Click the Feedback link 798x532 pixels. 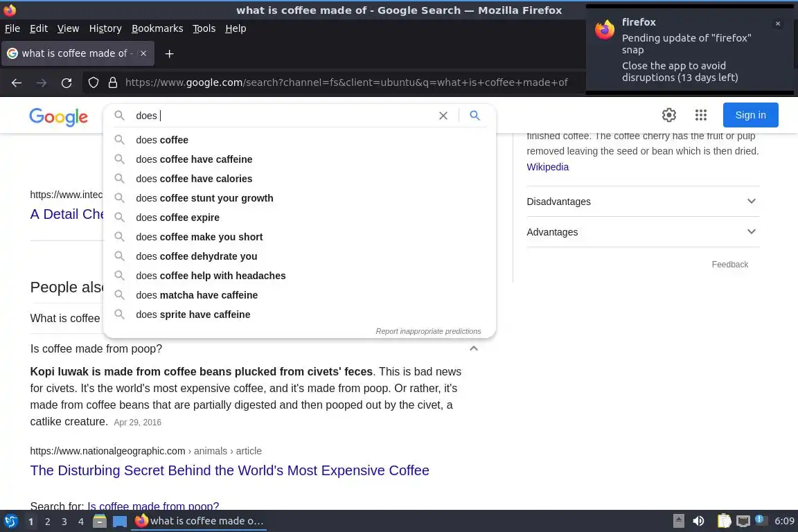pos(730,264)
